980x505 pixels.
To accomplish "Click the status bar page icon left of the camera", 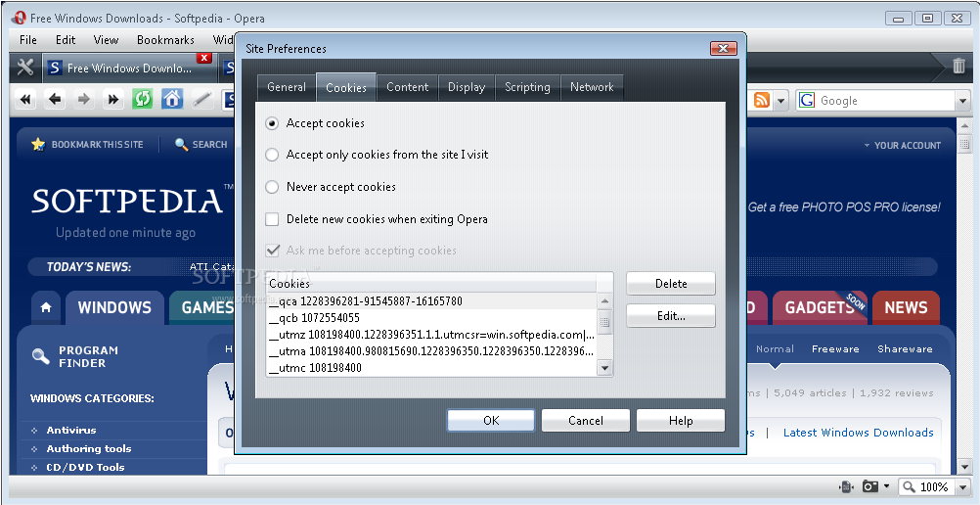I will pos(846,486).
